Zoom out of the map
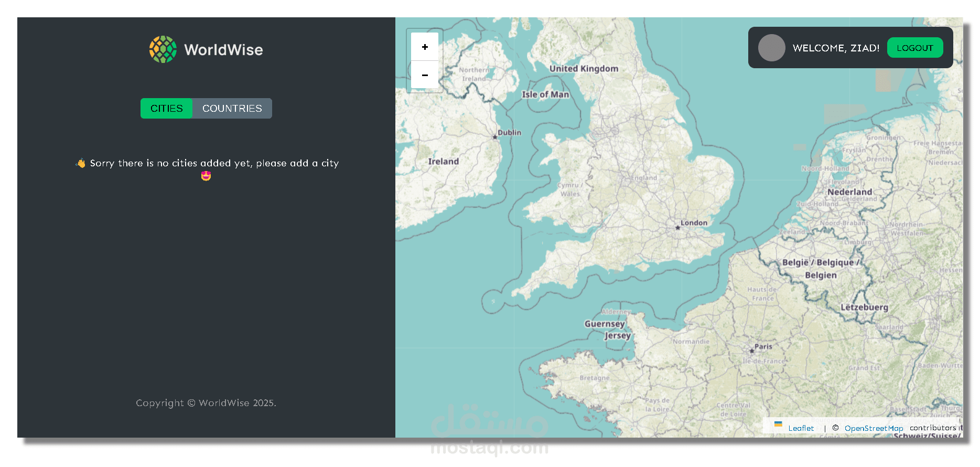980x467 pixels. tap(425, 76)
